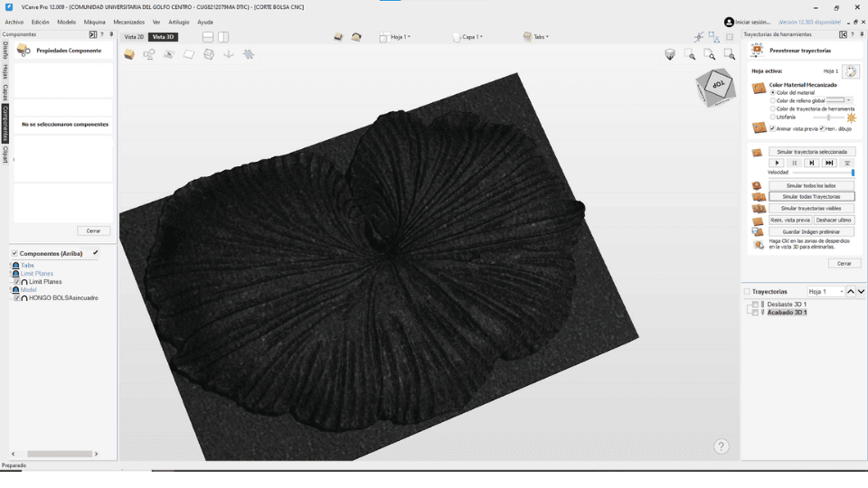868x488 pixels.
Task: Open the Capa 1 layer dropdown
Action: point(471,37)
